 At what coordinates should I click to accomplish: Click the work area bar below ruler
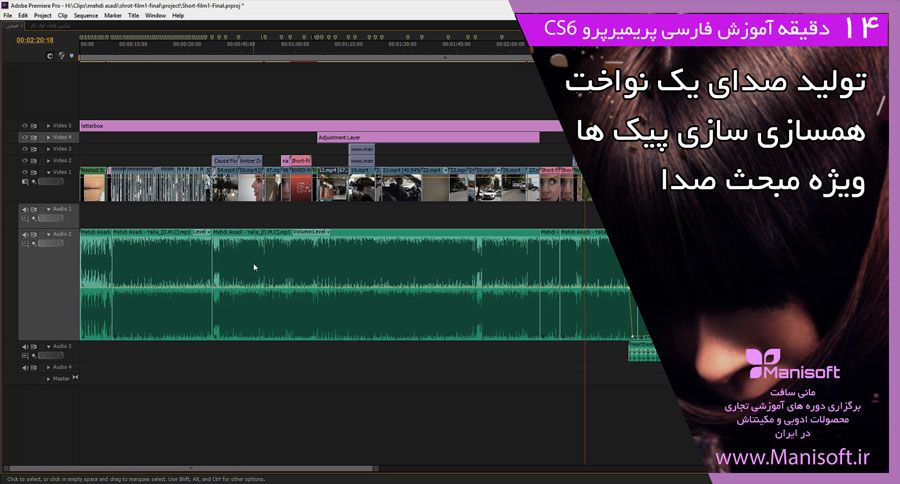click(304, 57)
